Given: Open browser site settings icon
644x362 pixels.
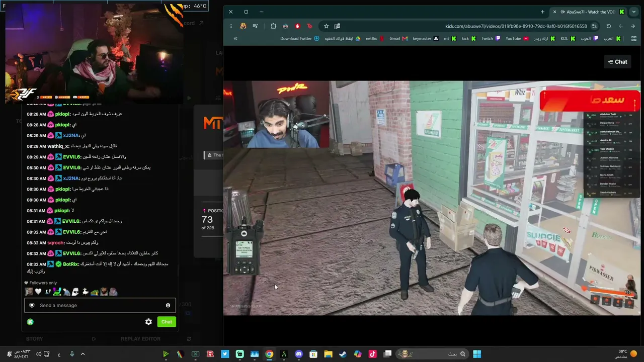Looking at the screenshot, I should point(594,26).
